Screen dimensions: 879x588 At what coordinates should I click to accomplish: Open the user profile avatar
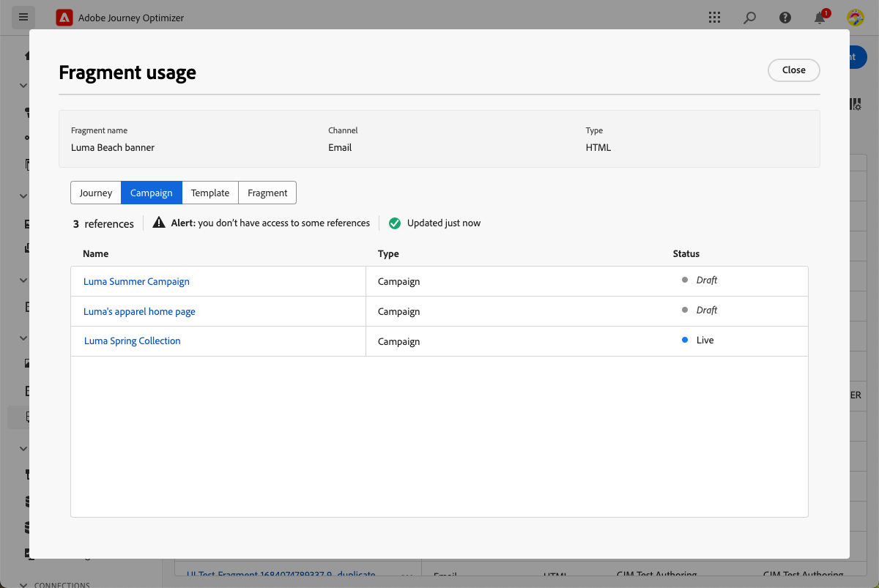(855, 18)
